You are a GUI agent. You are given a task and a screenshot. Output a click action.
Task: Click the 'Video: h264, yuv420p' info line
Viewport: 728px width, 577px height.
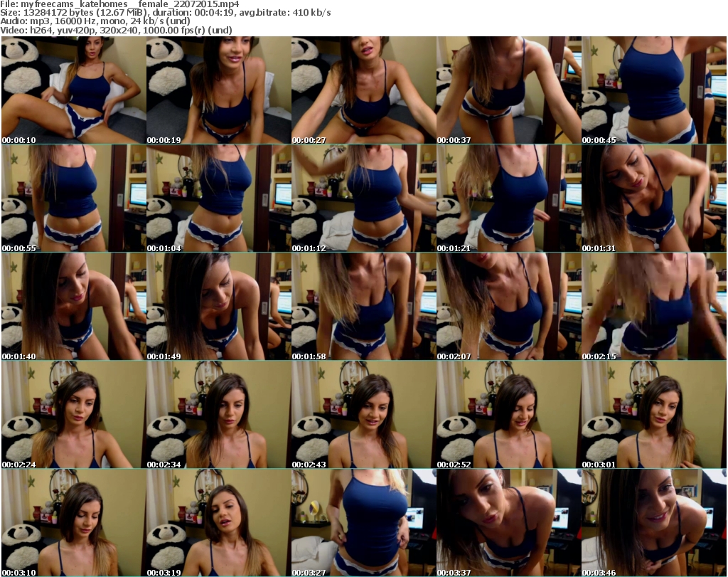click(x=116, y=30)
